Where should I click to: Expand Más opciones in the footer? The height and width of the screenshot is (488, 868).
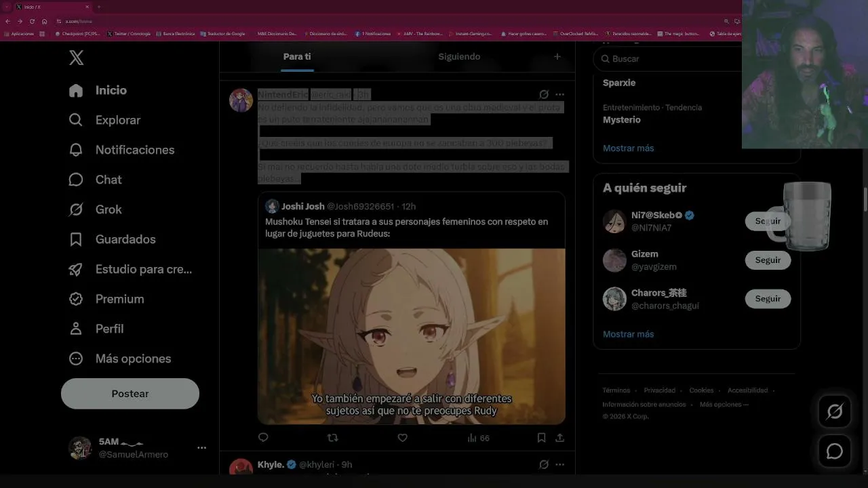pos(724,405)
